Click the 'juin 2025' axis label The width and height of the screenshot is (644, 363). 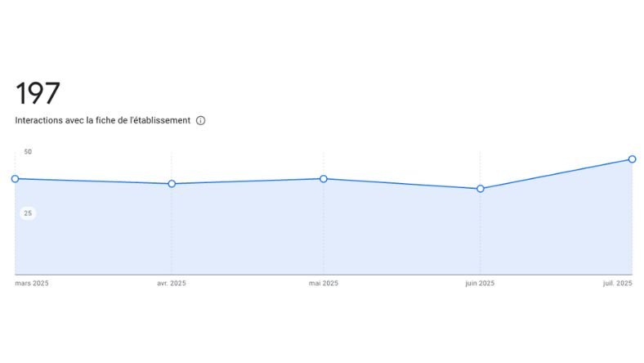pyautogui.click(x=480, y=284)
